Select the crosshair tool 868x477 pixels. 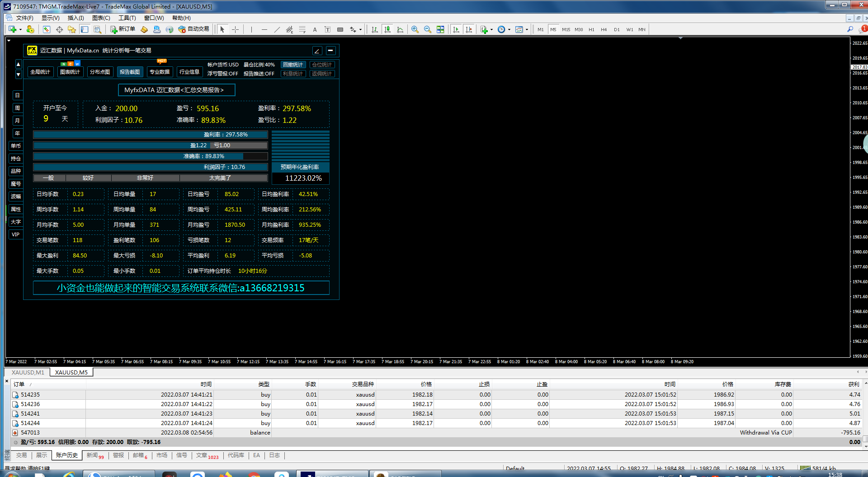[x=236, y=29]
